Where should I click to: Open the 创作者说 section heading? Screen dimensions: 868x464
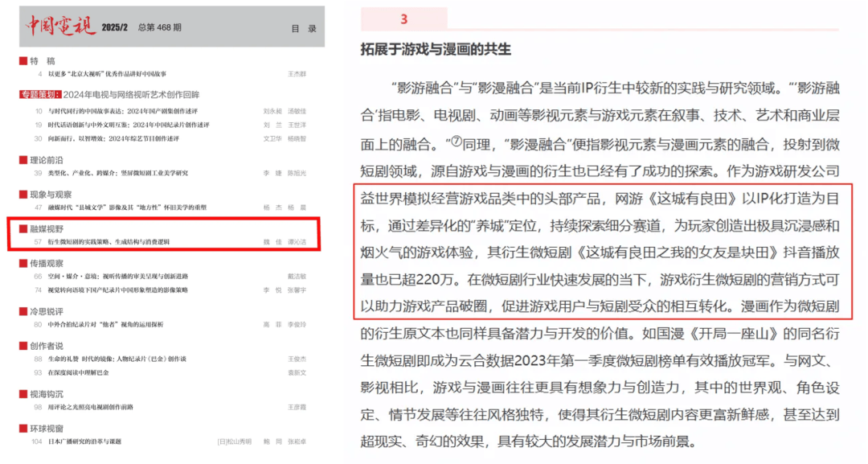pos(47,346)
